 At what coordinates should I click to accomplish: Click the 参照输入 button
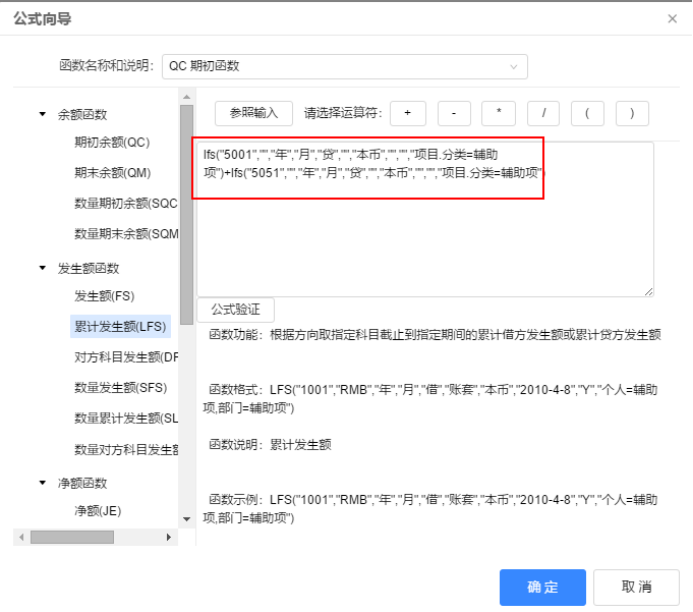(253, 113)
